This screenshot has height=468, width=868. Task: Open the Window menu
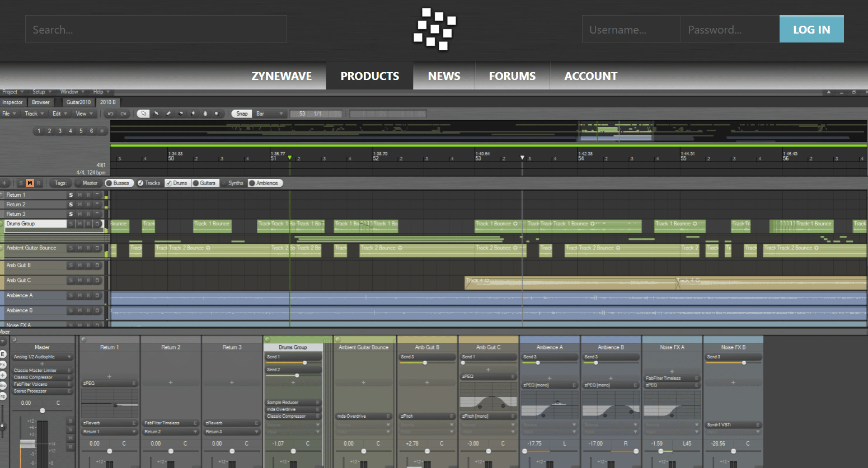click(x=72, y=92)
